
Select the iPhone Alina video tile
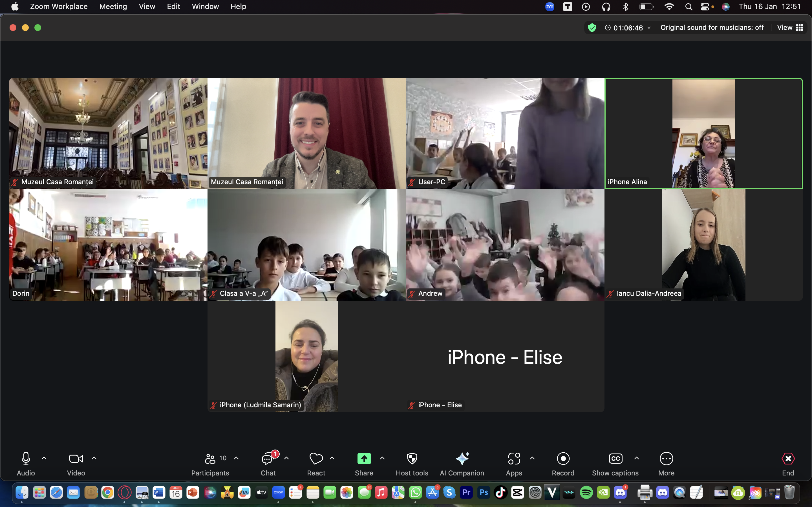coord(703,134)
